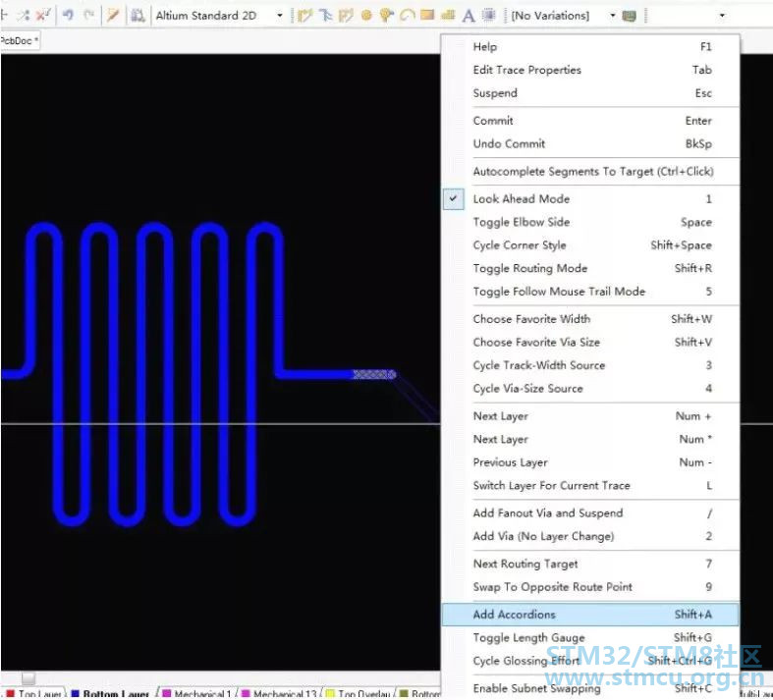Click the horizontal scrollbar thumb
This screenshot has height=700, width=773.
pos(28,678)
